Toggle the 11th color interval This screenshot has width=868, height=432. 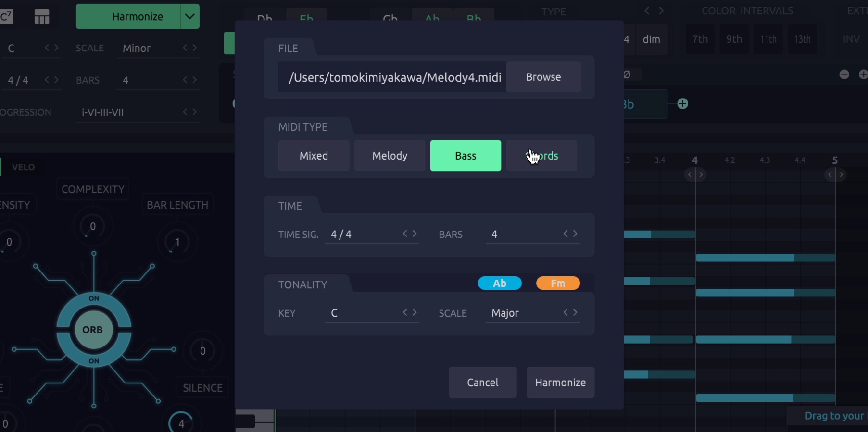point(768,39)
